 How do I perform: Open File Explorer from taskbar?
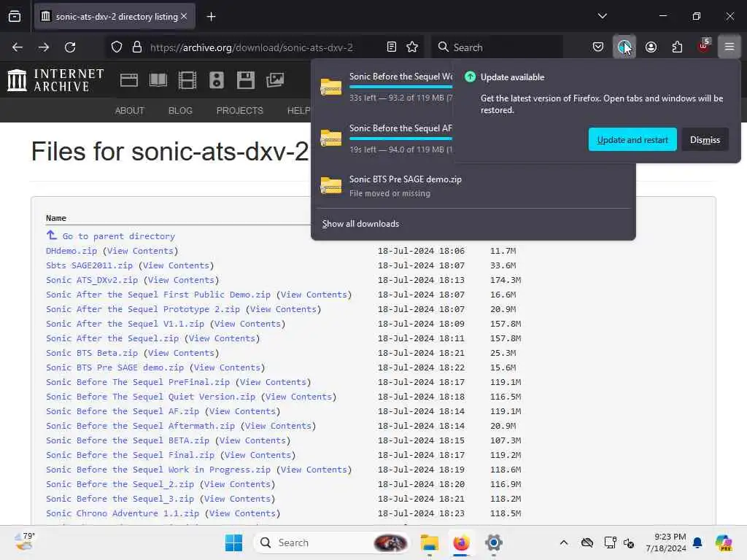click(429, 542)
